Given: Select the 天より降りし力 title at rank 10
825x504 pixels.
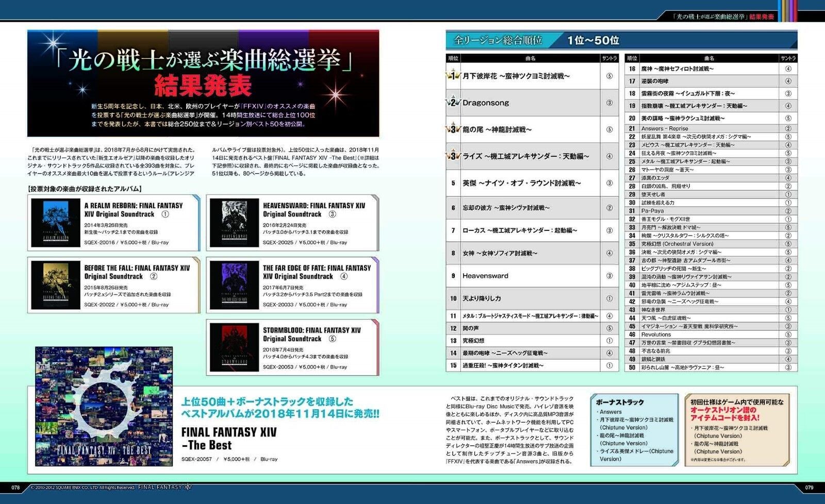Looking at the screenshot, I should click(482, 298).
